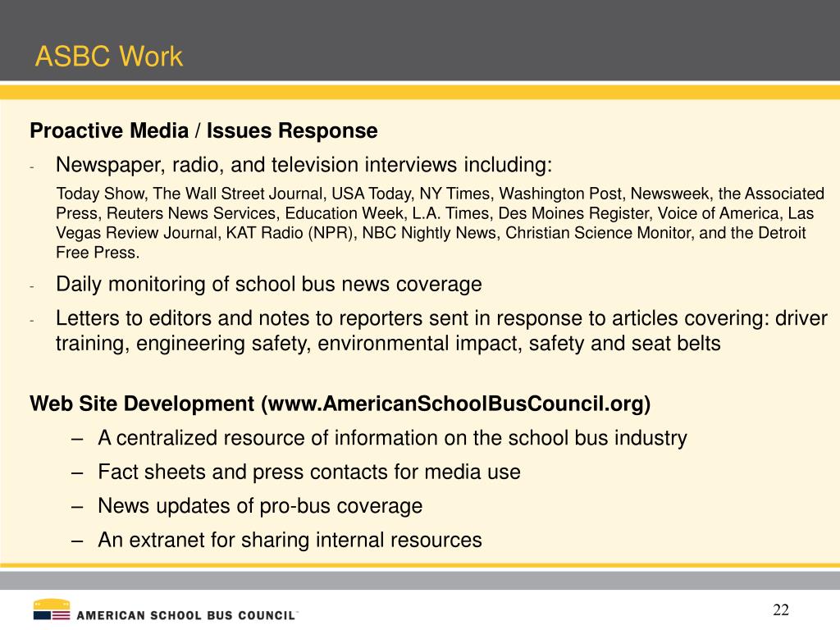840x630 pixels.
Task: Click the slide page number 22
Action: [781, 609]
